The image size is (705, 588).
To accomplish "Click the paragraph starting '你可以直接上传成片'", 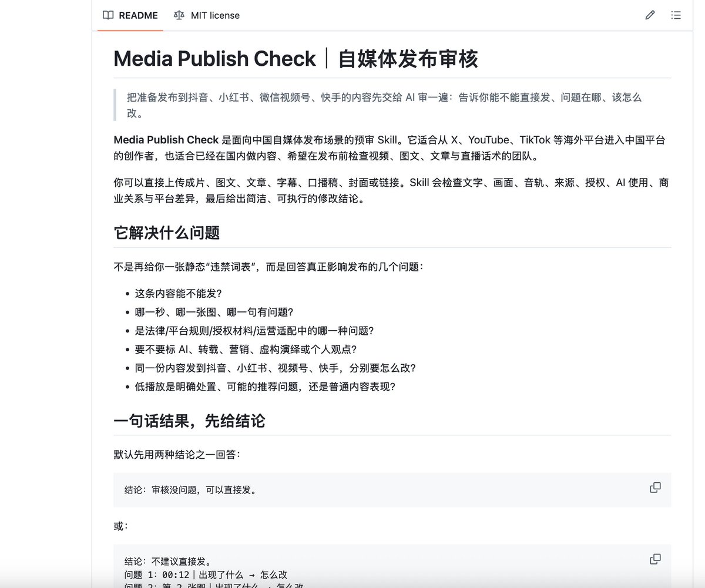I will pos(391,190).
